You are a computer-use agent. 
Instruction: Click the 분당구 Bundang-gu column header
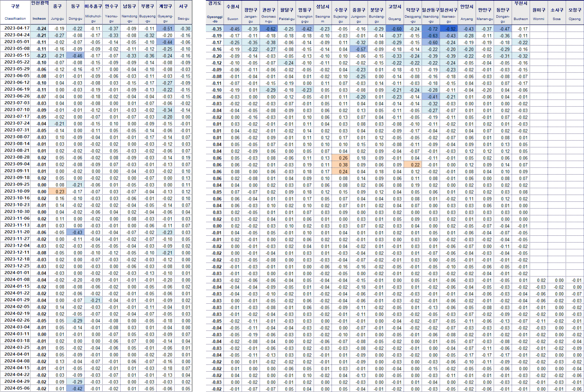point(377,12)
